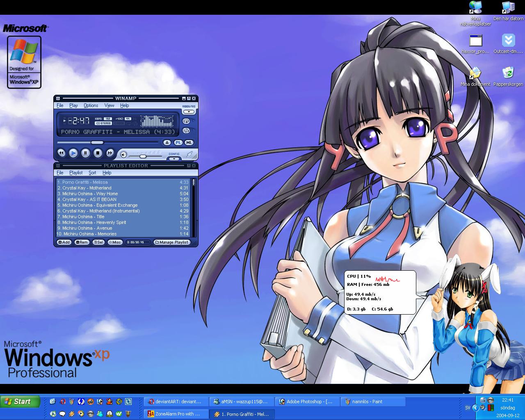The width and height of the screenshot is (525, 420).
Task: Open Den här datorn desktop icon
Action: pos(508,11)
